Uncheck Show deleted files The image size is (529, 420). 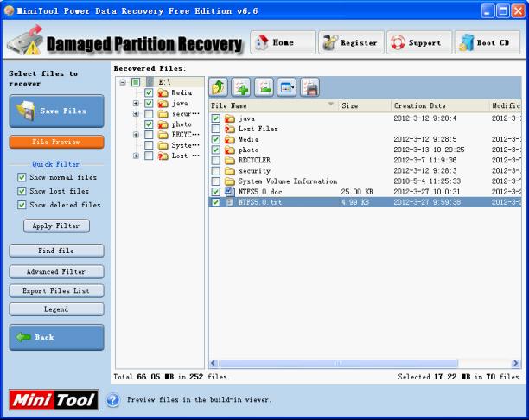(22, 205)
